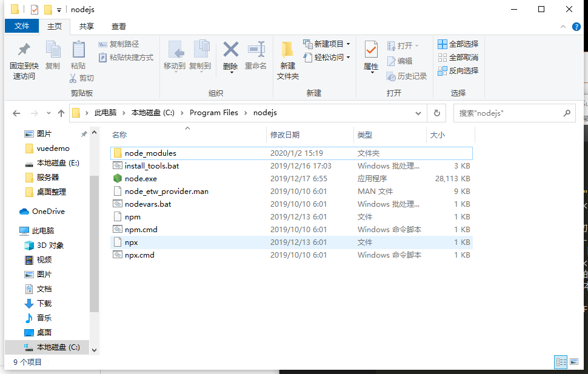Open the Quick Access Toolbar customize dropdown
This screenshot has width=588, height=374.
coord(59,10)
